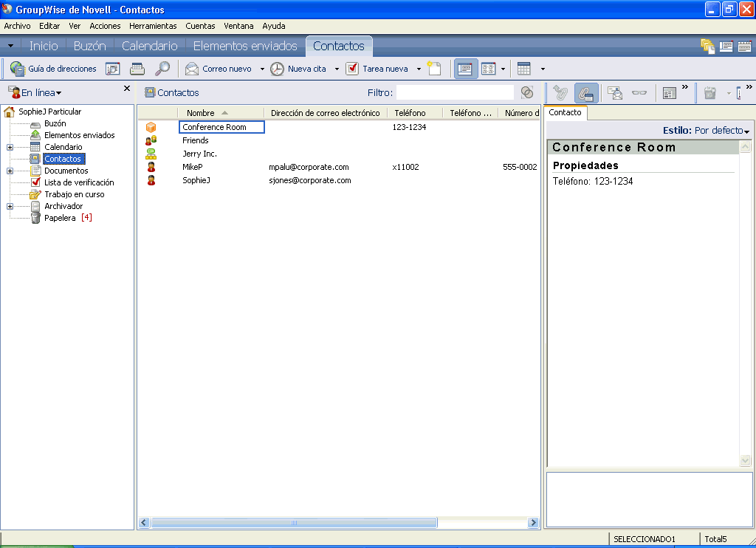Sort by the Nombre column header

pyautogui.click(x=221, y=113)
